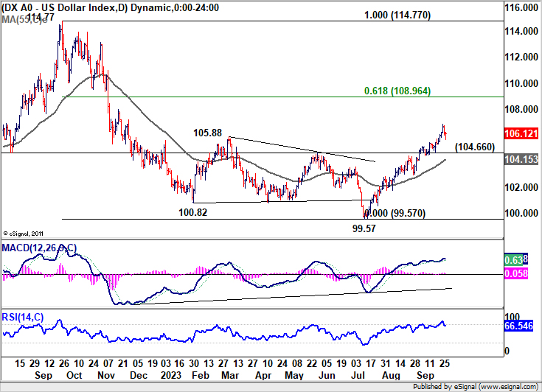The width and height of the screenshot is (542, 392).
Task: Click the '(104.660)' support level label
Action: tap(475, 147)
